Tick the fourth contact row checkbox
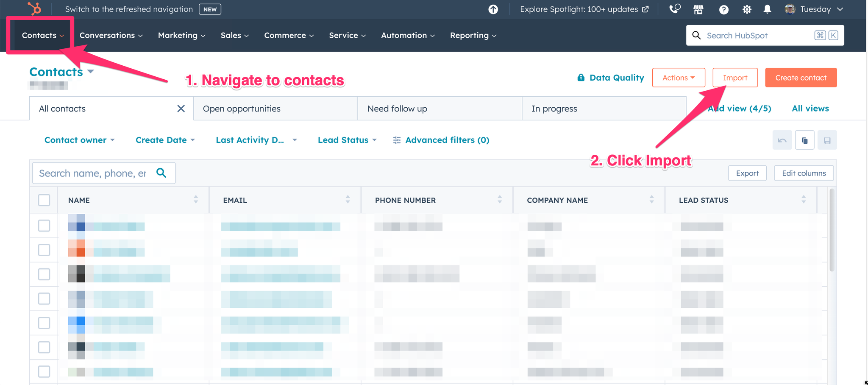The width and height of the screenshot is (868, 385). coord(44,299)
